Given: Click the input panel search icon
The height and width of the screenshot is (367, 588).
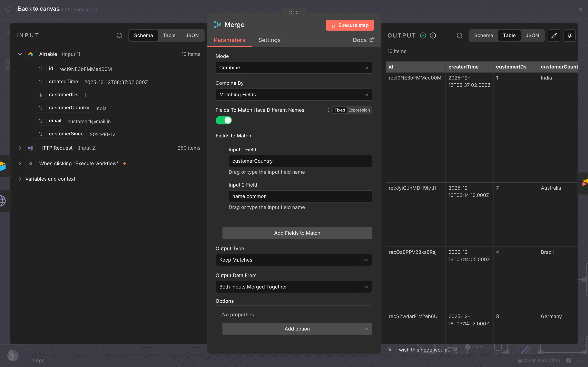Looking at the screenshot, I should [119, 35].
